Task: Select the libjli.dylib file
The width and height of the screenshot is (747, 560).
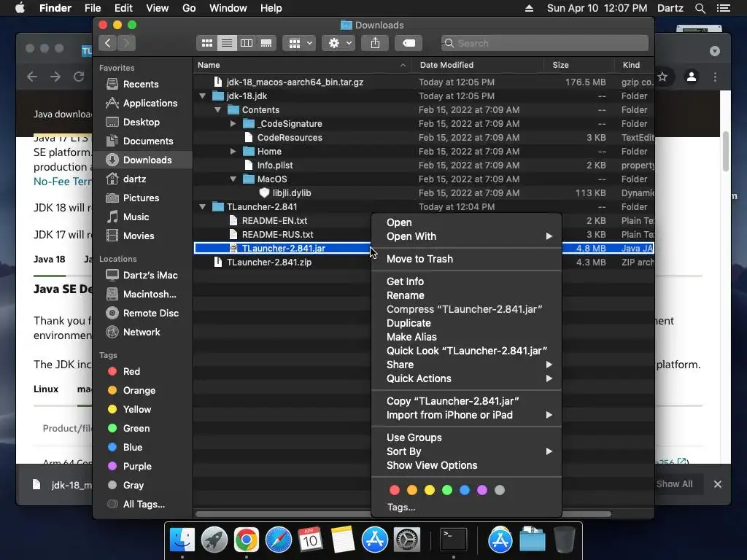Action: 424,193
